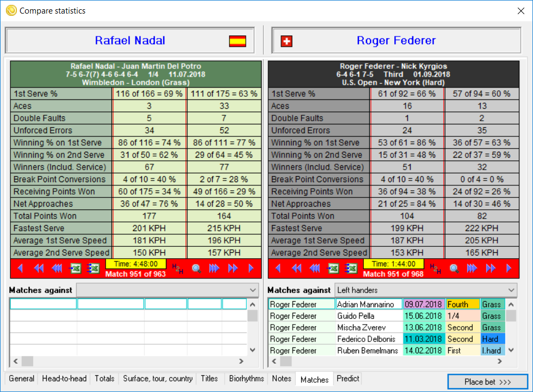This screenshot has width=533, height=392.
Task: Click the I.hard surface cell
Action: click(x=492, y=351)
